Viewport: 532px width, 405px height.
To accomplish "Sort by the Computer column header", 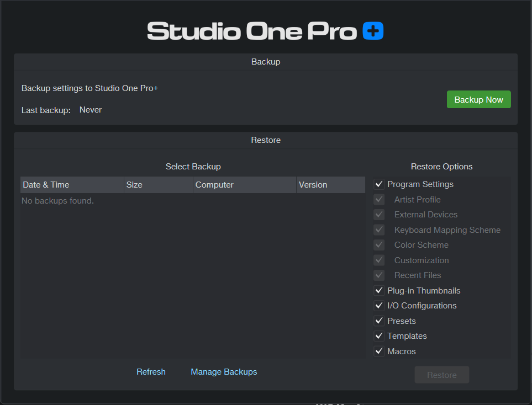I will point(245,185).
